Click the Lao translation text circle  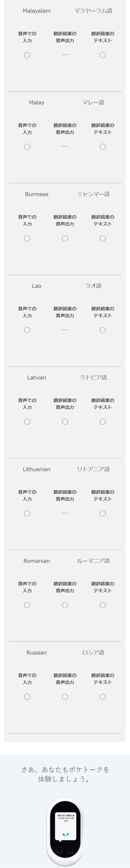pos(103,330)
